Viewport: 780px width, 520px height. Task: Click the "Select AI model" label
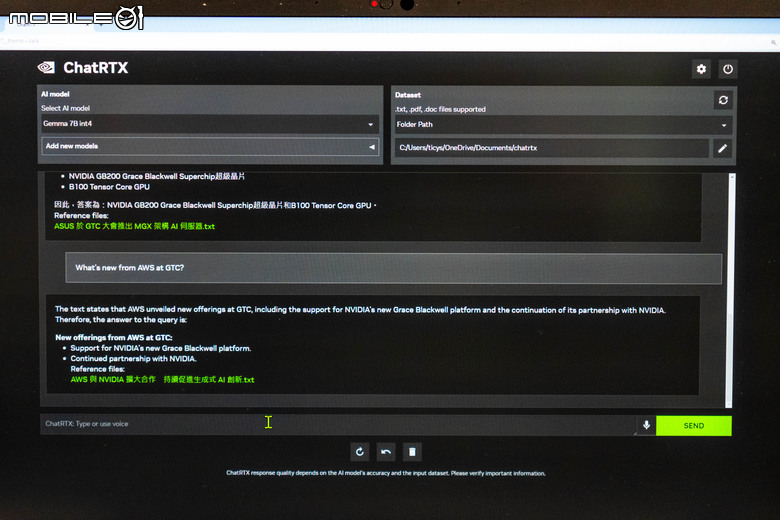(66, 108)
